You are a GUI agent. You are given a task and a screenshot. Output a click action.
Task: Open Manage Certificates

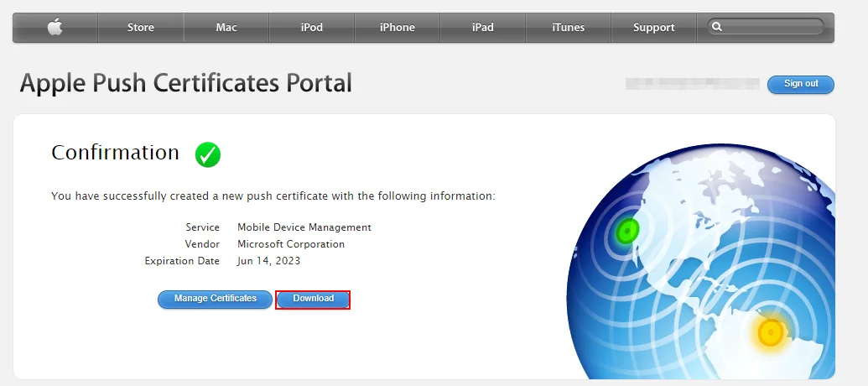[215, 299]
